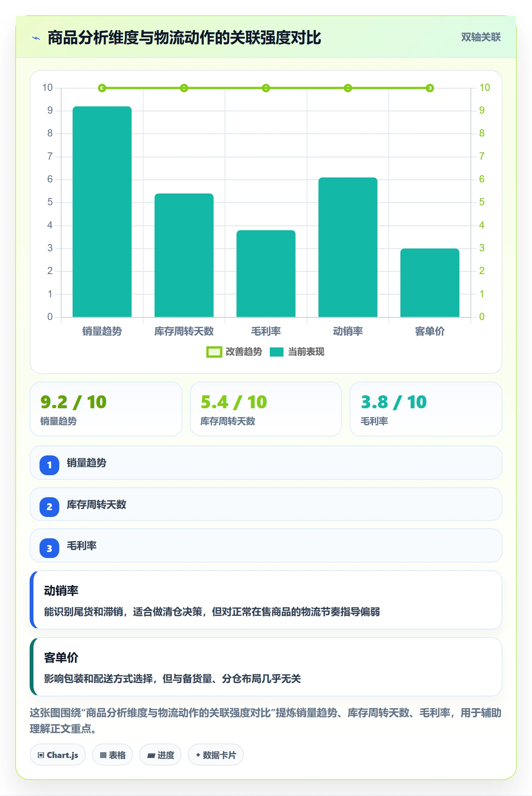The width and height of the screenshot is (532, 796).
Task: Open the 9.2 / 10 销量趋势 card
Action: (x=106, y=409)
